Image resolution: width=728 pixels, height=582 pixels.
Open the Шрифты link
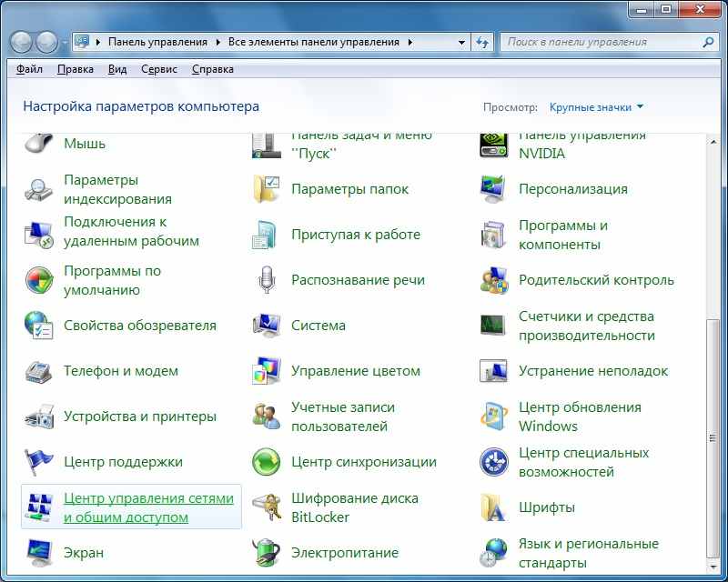click(x=547, y=507)
